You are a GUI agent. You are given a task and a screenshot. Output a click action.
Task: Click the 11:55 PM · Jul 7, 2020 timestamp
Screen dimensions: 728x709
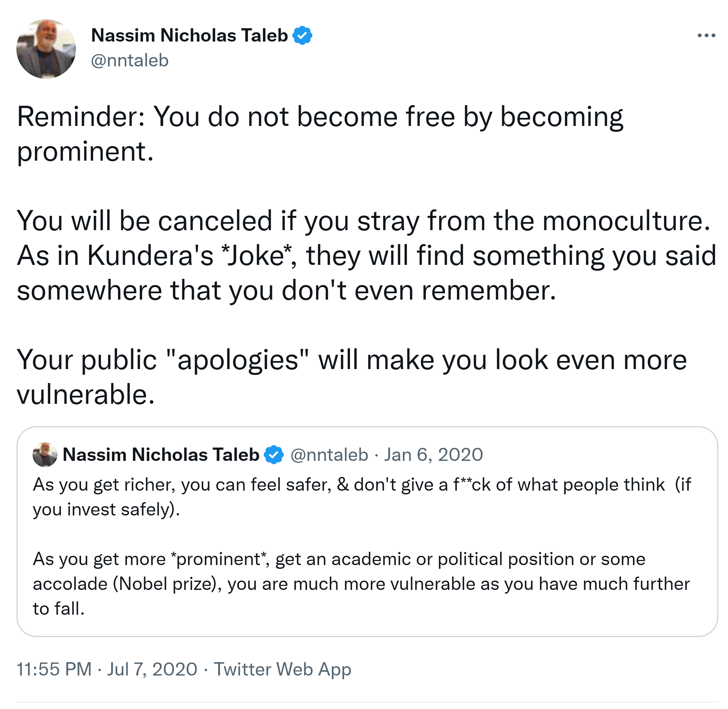[x=107, y=669]
